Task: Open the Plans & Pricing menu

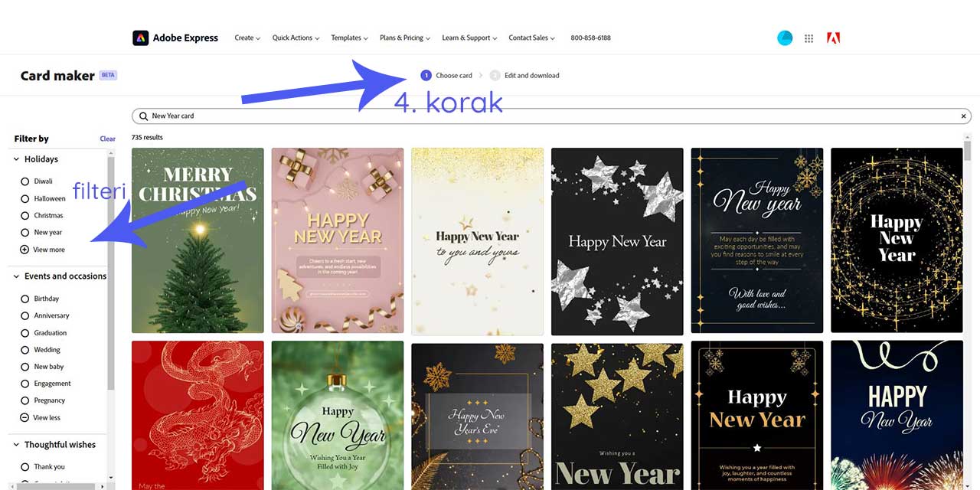Action: point(405,38)
